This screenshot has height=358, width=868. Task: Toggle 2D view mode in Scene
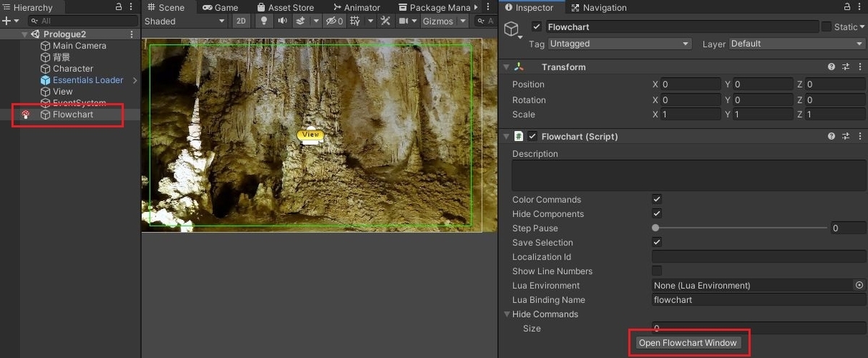point(242,21)
